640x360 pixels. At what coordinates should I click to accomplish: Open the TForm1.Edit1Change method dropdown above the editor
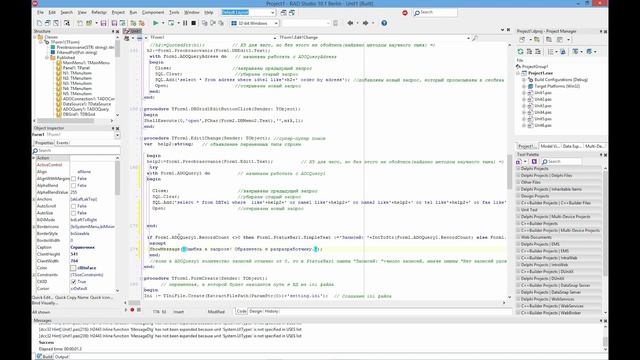(x=468, y=38)
